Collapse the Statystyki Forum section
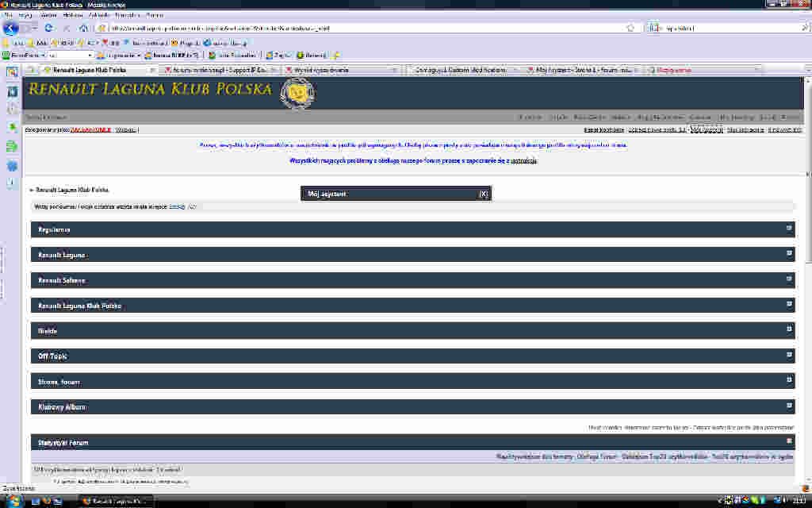Viewport: 812px width, 508px height. pyautogui.click(x=789, y=440)
